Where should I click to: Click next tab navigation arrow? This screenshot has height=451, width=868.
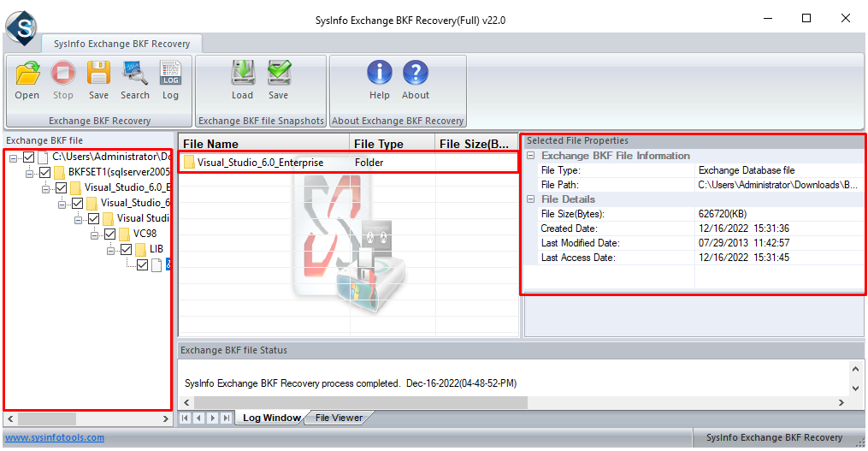tap(213, 418)
